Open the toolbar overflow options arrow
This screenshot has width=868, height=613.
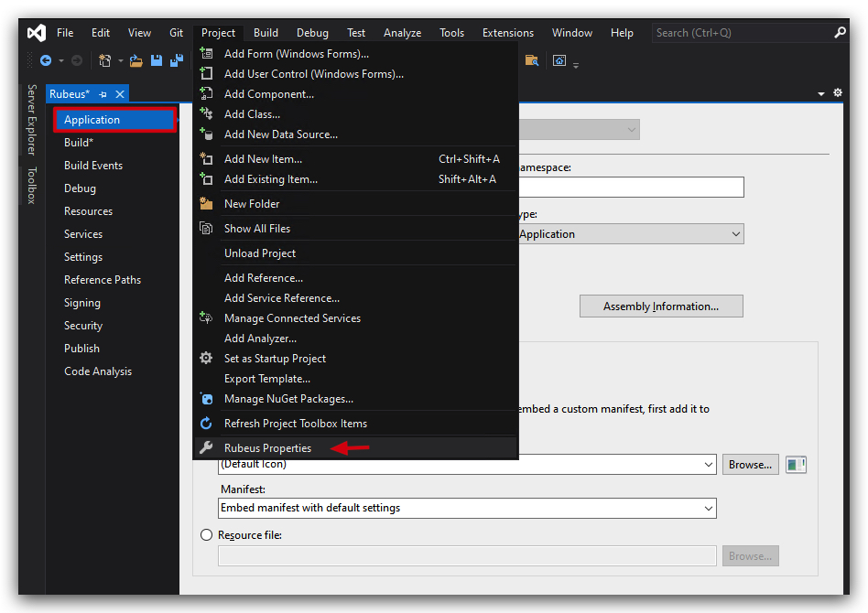576,65
